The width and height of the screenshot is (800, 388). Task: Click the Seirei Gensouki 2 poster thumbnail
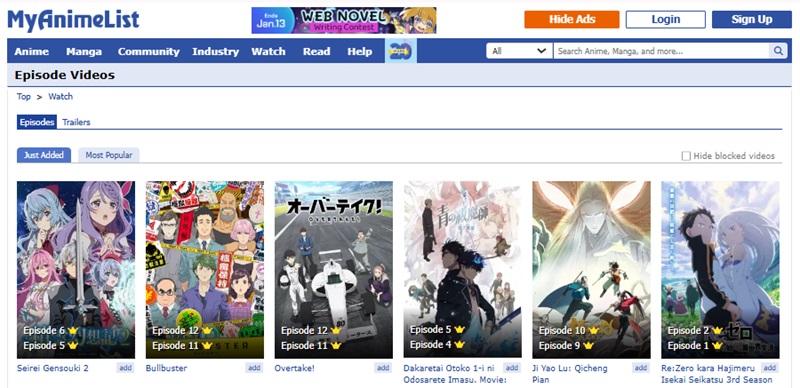[x=76, y=270]
